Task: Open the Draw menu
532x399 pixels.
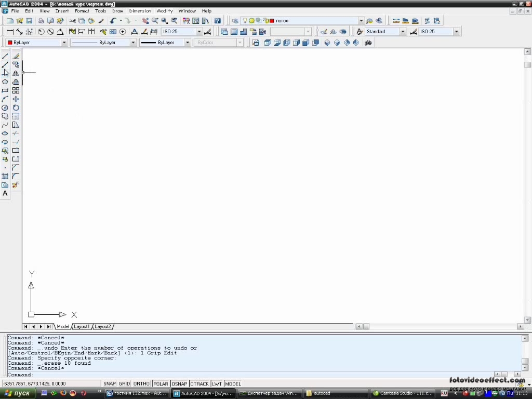Action: click(x=118, y=11)
